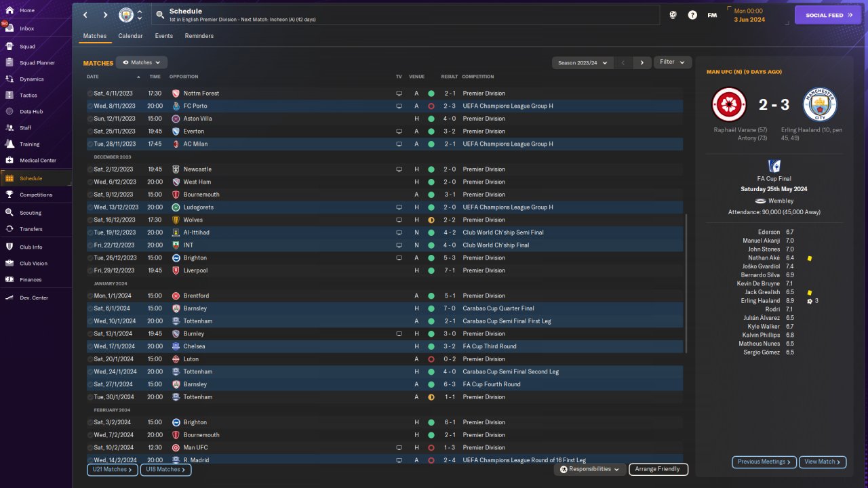The image size is (868, 488).
Task: Click the AC Milan club badge
Action: 176,144
